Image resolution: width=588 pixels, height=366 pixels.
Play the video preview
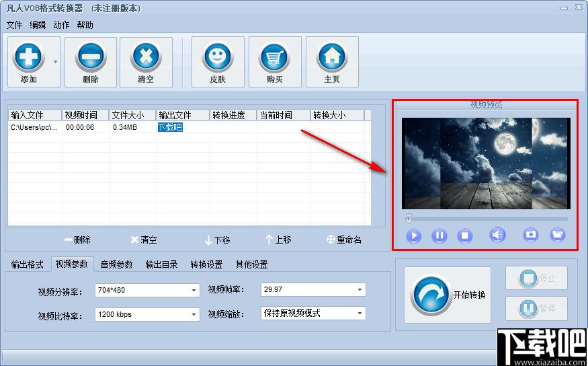coord(414,235)
